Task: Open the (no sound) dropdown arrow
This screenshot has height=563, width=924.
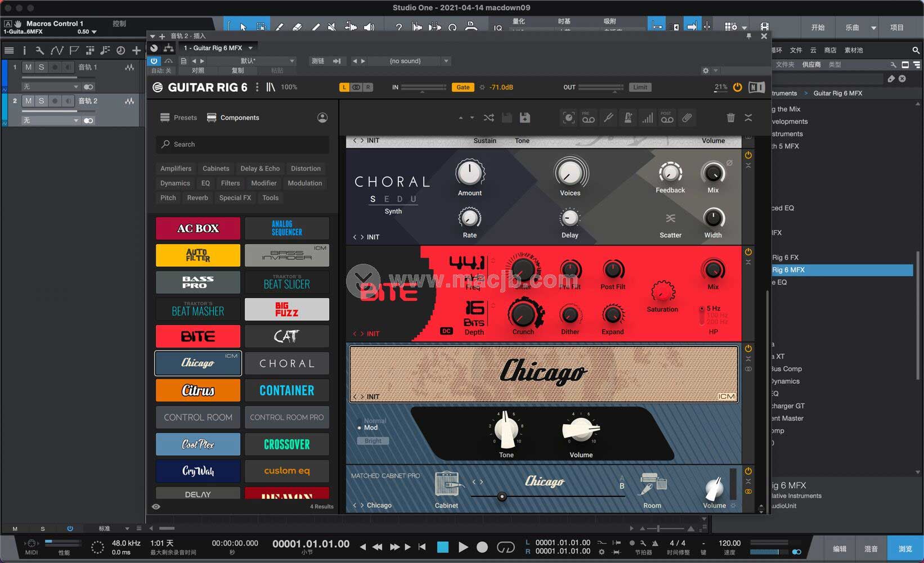Action: [446, 61]
